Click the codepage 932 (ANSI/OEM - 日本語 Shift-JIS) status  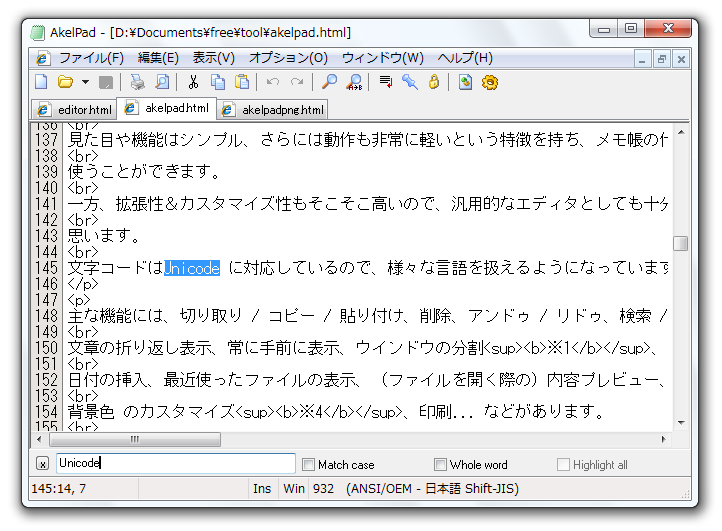click(x=416, y=489)
